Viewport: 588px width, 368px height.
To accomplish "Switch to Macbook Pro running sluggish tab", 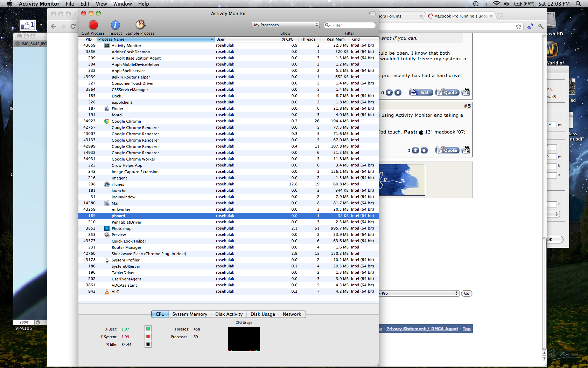I will coord(460,16).
